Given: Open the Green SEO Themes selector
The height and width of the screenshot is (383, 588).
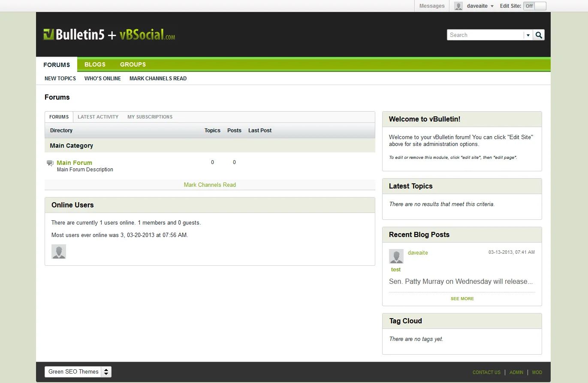Looking at the screenshot, I should 78,372.
